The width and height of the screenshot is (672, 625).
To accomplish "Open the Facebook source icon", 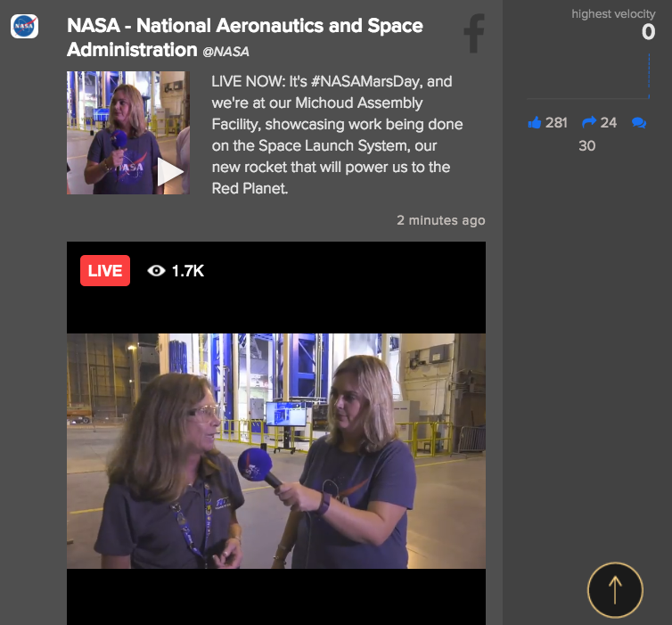I will (474, 33).
